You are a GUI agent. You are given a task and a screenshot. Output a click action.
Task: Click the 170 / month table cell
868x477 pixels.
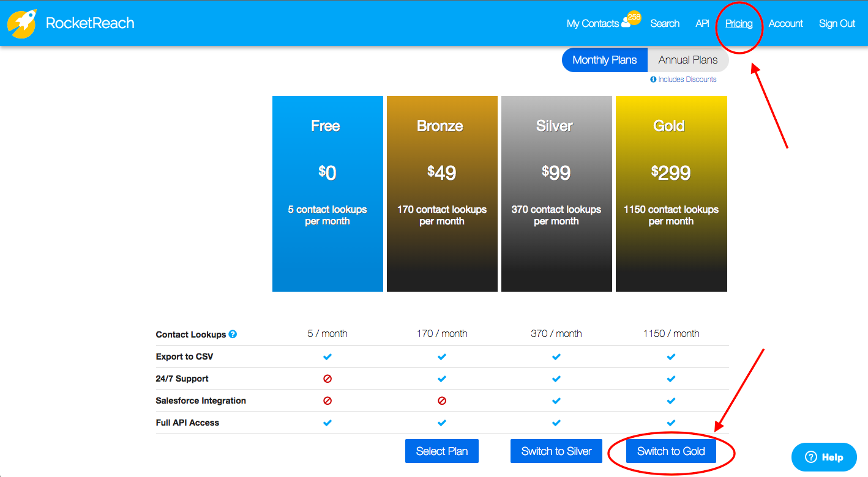(x=442, y=334)
